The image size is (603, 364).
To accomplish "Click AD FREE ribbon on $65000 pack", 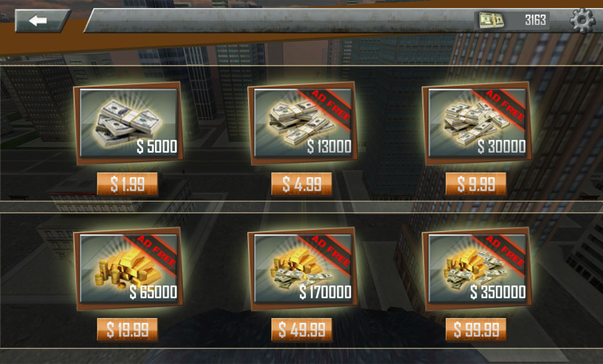I will tap(155, 252).
